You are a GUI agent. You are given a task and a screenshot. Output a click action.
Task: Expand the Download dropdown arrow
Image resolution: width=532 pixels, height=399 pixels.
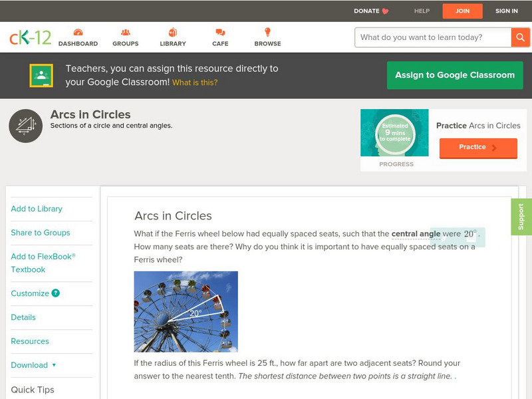[x=54, y=365]
